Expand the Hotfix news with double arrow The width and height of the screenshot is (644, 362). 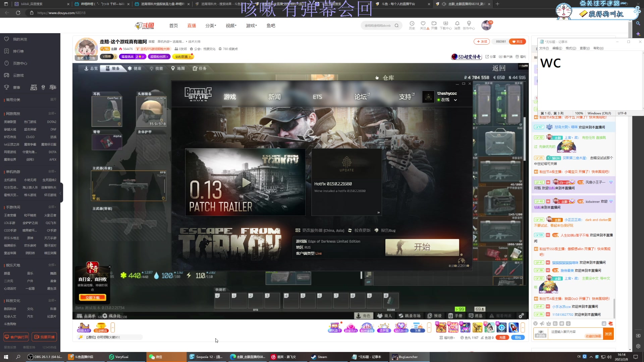click(378, 213)
